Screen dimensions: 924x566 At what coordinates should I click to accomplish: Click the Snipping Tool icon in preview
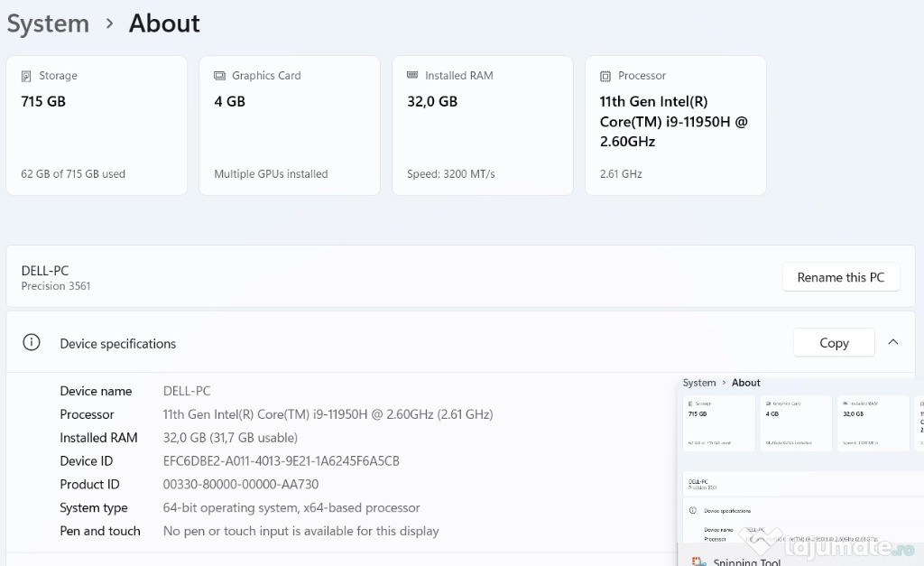[698, 561]
